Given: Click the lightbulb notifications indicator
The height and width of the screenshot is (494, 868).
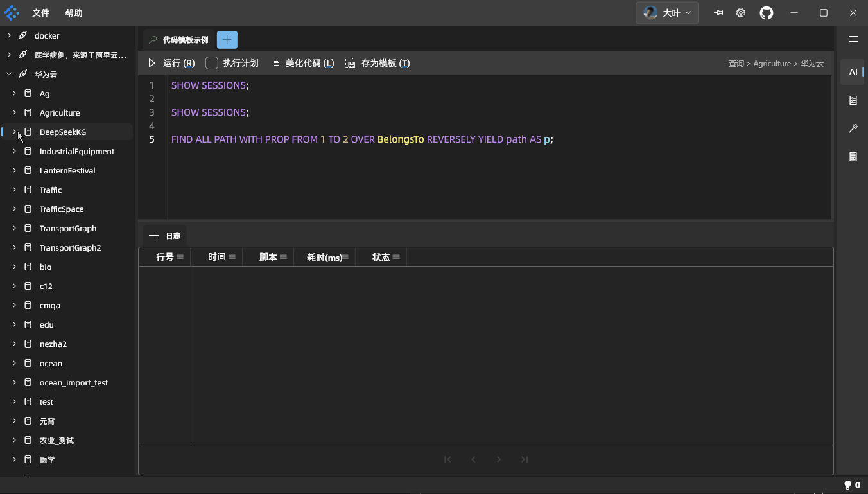Looking at the screenshot, I should pyautogui.click(x=852, y=485).
